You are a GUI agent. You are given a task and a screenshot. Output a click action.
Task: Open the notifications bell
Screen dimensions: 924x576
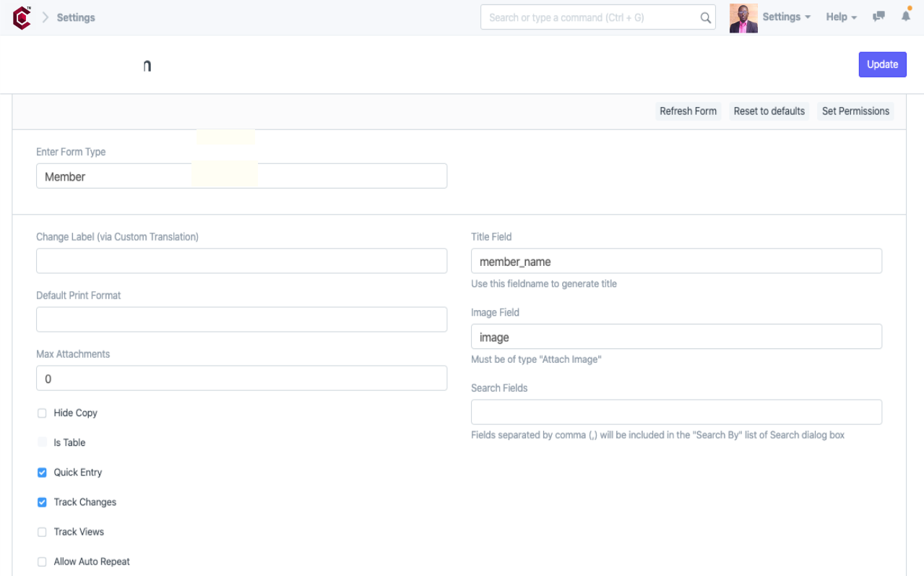(905, 17)
